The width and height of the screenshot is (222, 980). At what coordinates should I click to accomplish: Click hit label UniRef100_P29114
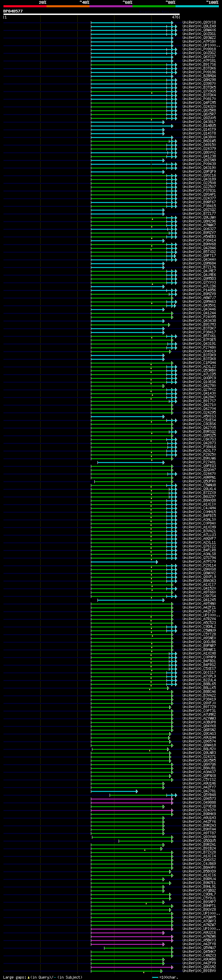199,566
